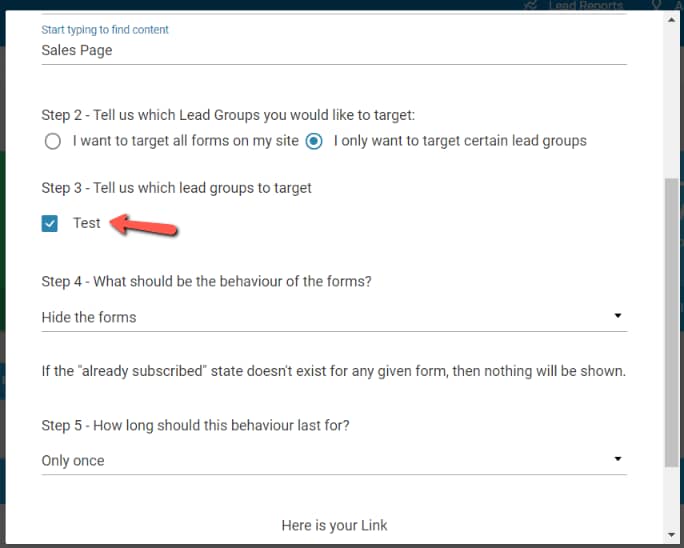
Task: Open the Lead Reports menu item
Action: 585,5
